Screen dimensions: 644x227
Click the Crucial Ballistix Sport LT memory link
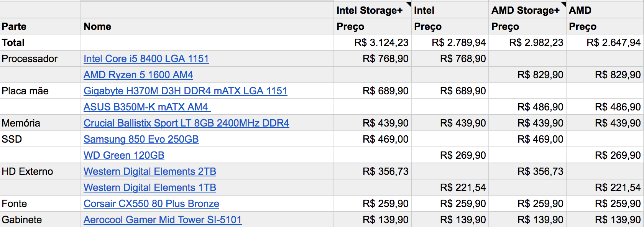coord(186,123)
